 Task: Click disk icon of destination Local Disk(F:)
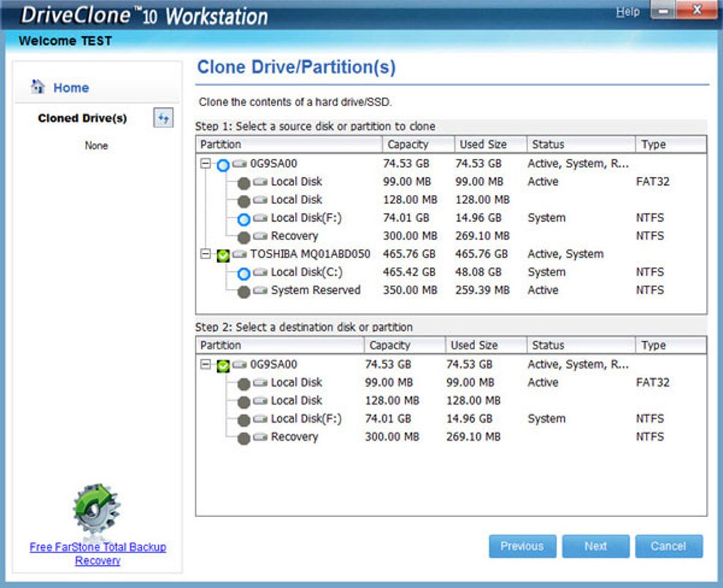(261, 419)
